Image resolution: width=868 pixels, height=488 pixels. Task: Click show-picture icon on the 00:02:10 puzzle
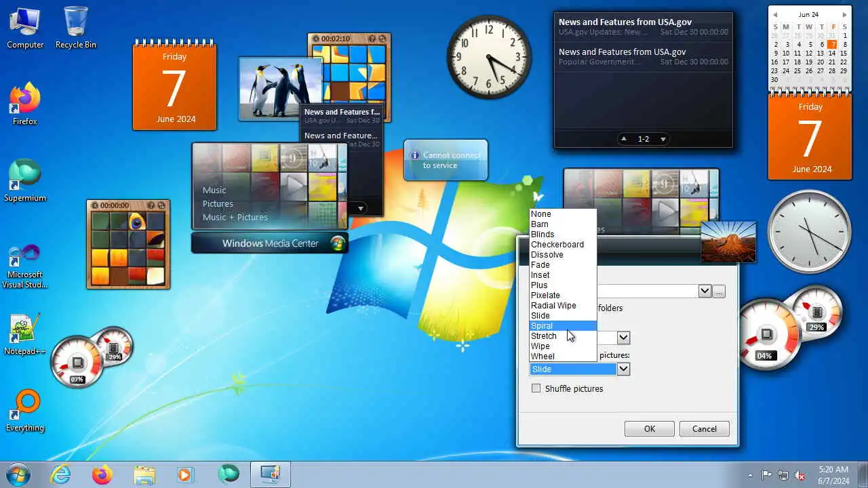(x=372, y=39)
